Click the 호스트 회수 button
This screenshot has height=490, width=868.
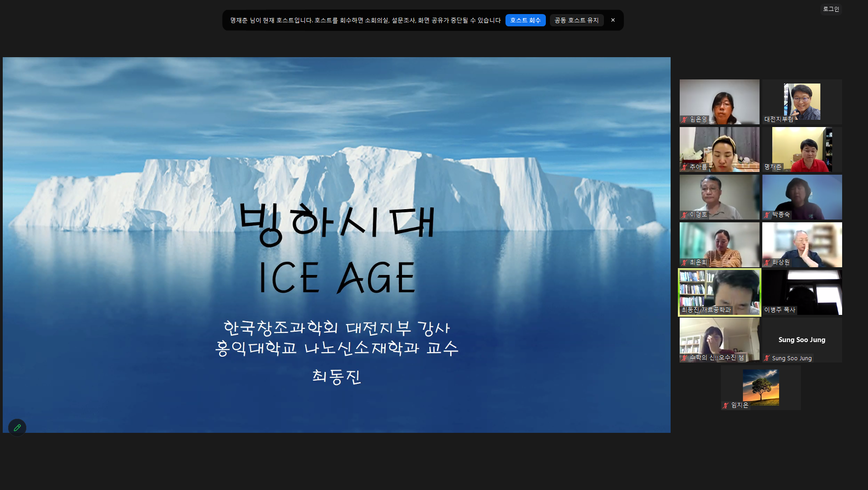[525, 20]
